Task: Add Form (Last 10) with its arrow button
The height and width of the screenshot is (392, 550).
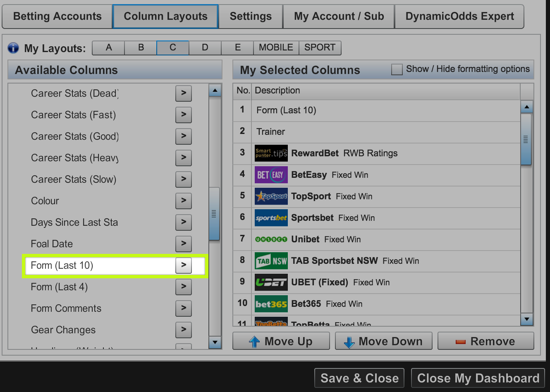Action: (184, 265)
